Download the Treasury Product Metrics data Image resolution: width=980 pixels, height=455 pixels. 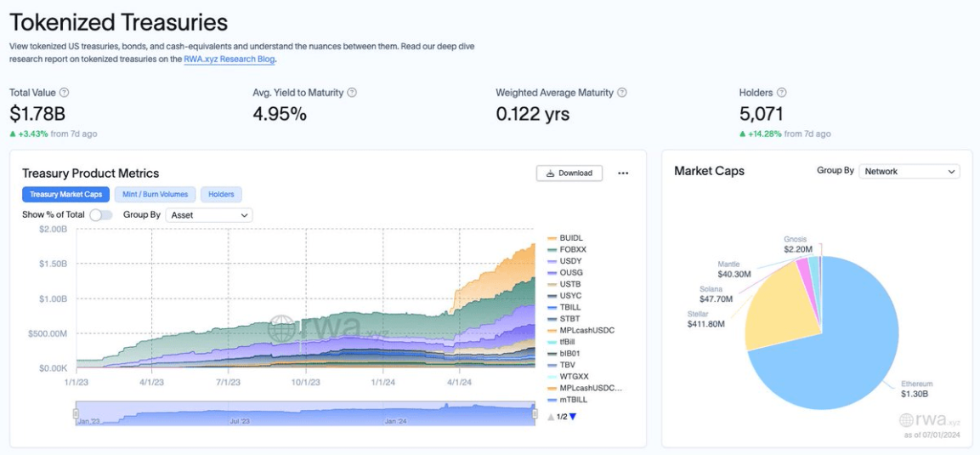pos(569,173)
